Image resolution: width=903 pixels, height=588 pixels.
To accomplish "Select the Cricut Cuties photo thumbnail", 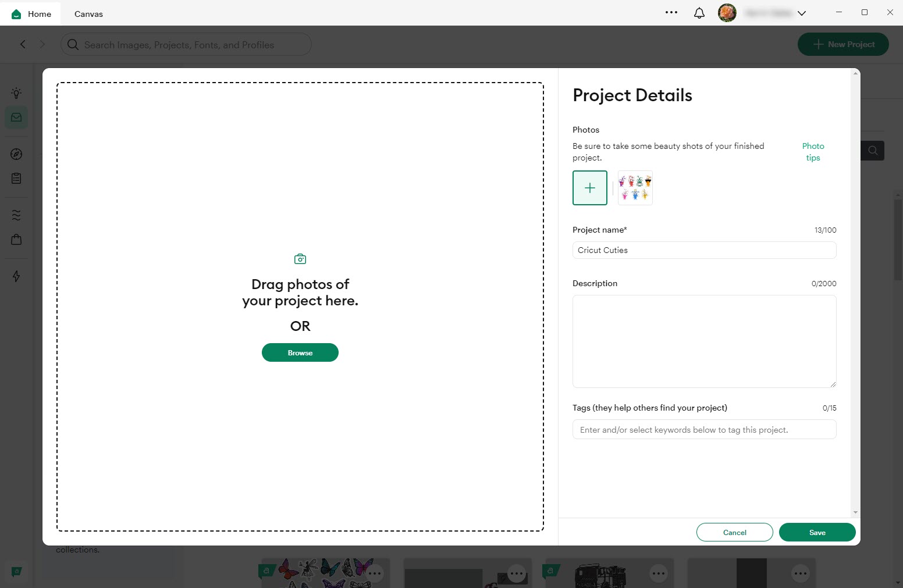I will coord(635,188).
